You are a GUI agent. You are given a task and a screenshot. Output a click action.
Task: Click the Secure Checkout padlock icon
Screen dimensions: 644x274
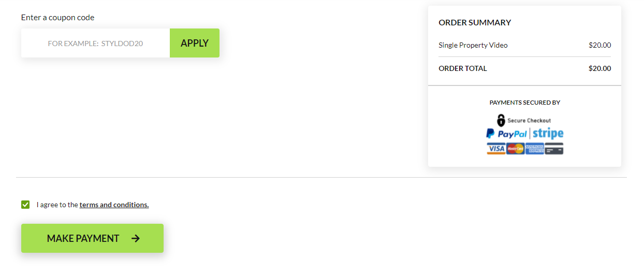(x=501, y=120)
